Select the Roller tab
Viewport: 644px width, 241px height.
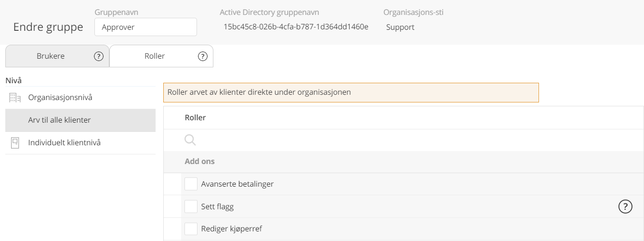pyautogui.click(x=161, y=56)
